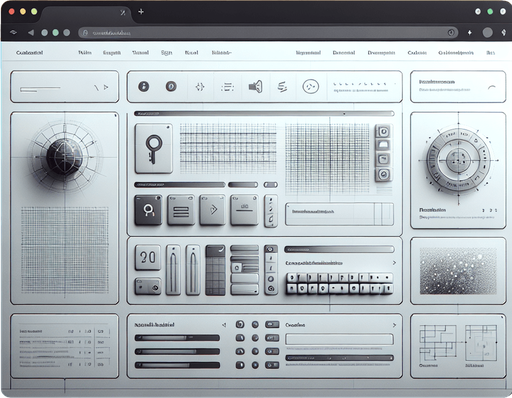Toggle the second row pill switch in bottom panel

pos(272,338)
